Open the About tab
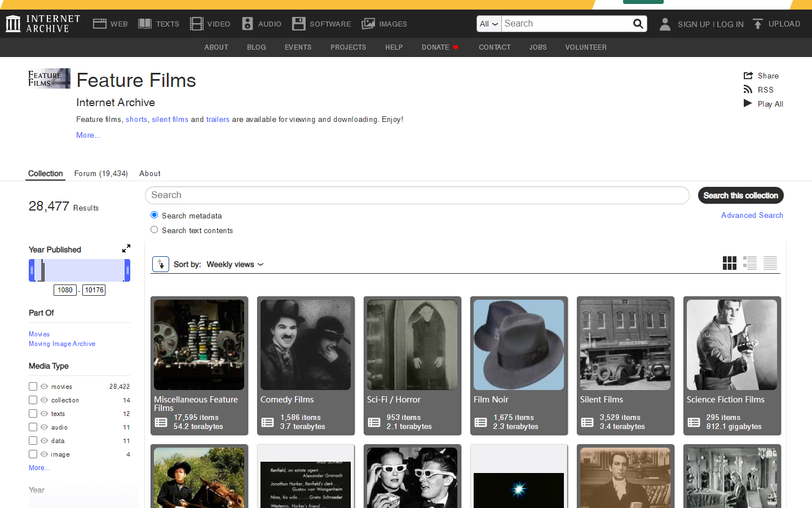The height and width of the screenshot is (508, 812). coord(150,173)
